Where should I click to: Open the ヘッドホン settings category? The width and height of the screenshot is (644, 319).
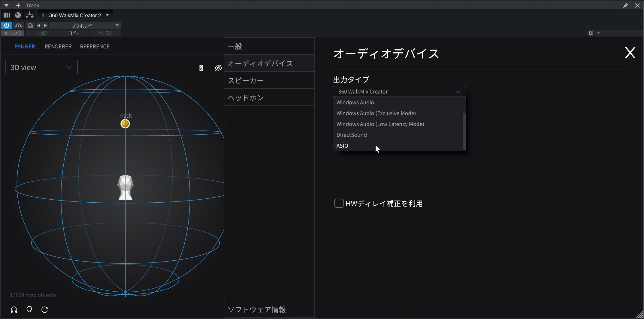[x=269, y=98]
